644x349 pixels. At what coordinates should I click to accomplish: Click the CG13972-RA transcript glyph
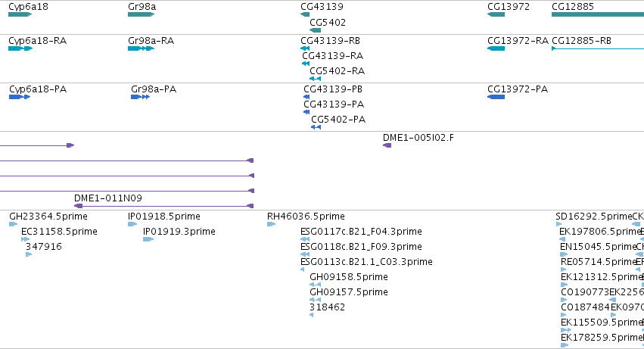[x=496, y=48]
